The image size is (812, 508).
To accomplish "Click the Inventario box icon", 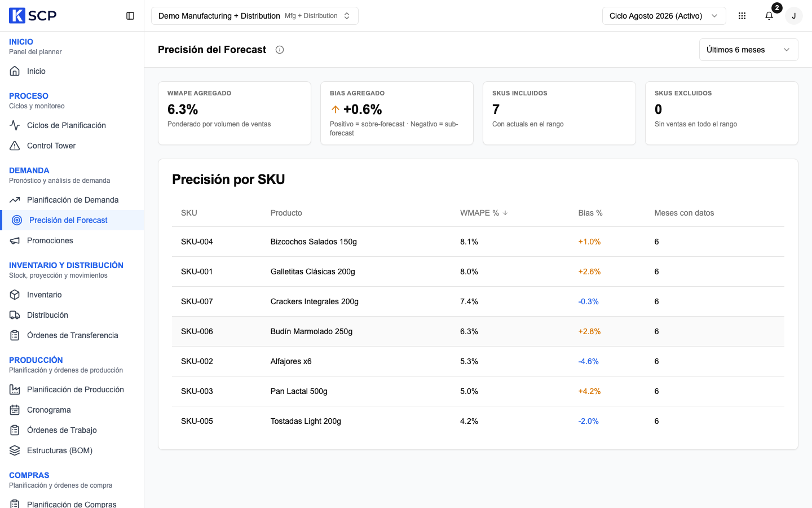I will (15, 295).
